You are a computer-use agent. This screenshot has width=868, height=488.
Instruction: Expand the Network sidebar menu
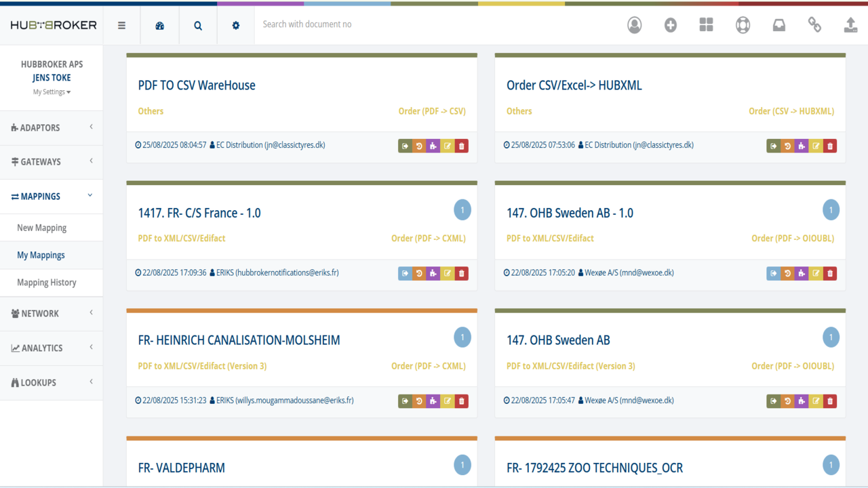click(52, 314)
